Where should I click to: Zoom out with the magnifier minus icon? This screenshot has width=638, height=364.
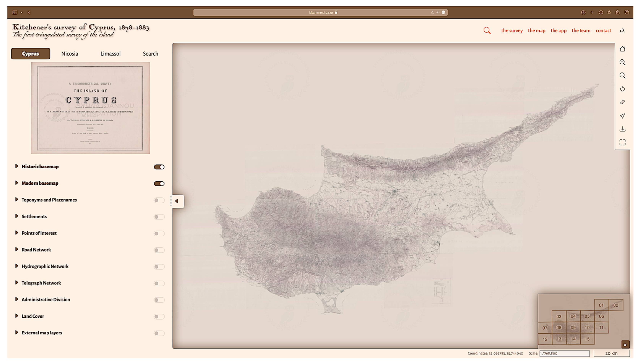tap(622, 76)
